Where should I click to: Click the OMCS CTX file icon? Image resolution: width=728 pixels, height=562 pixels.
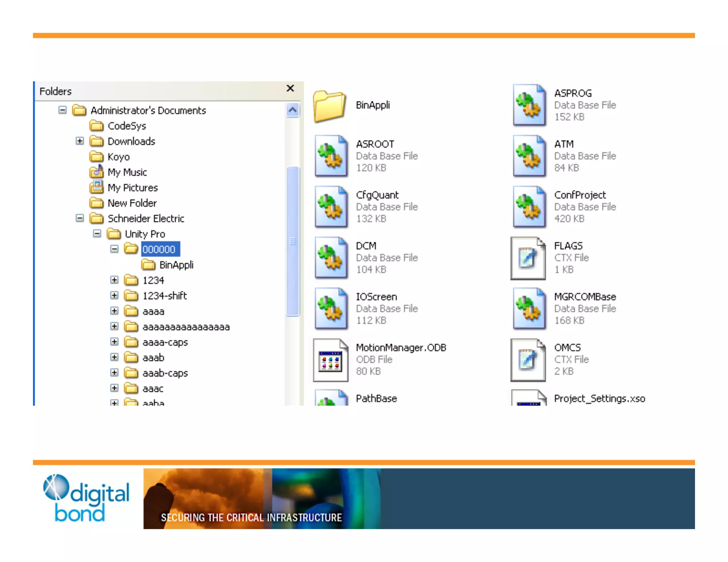pyautogui.click(x=528, y=360)
